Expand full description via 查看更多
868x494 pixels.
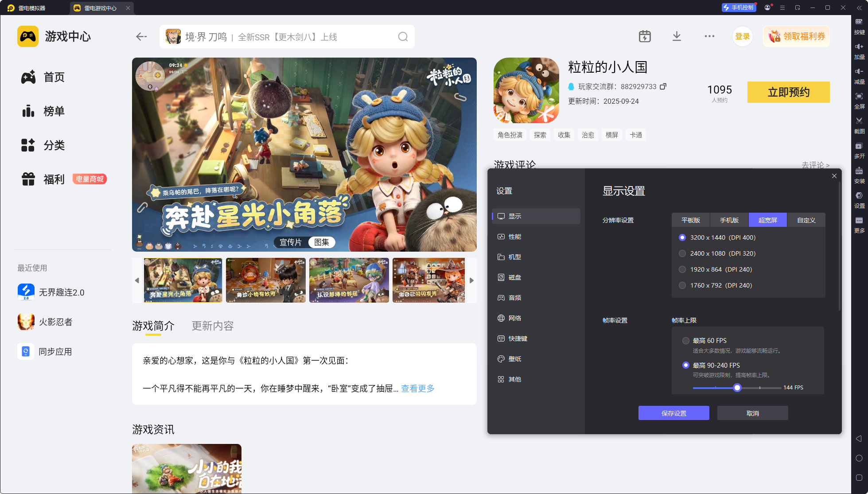pos(417,389)
